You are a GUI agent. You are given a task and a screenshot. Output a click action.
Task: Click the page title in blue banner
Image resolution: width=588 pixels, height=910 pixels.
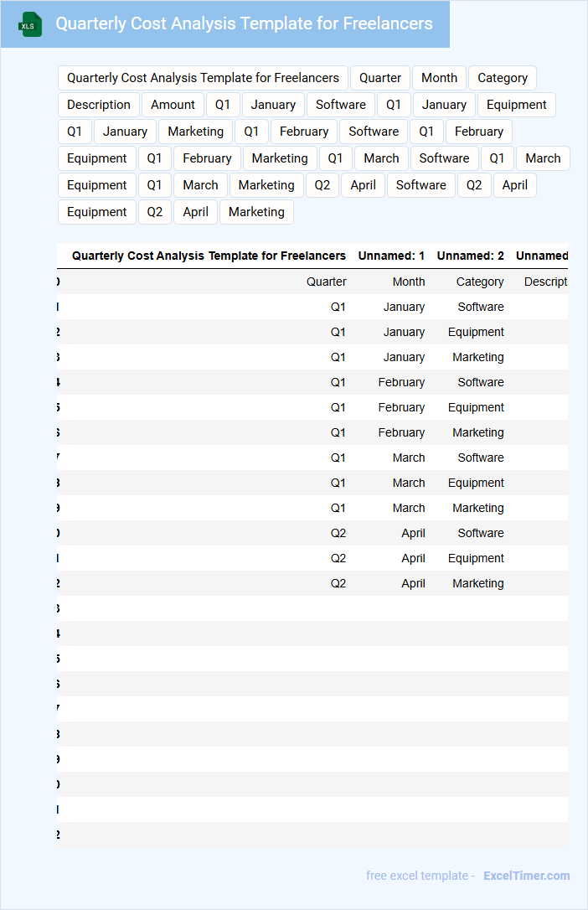pyautogui.click(x=244, y=23)
